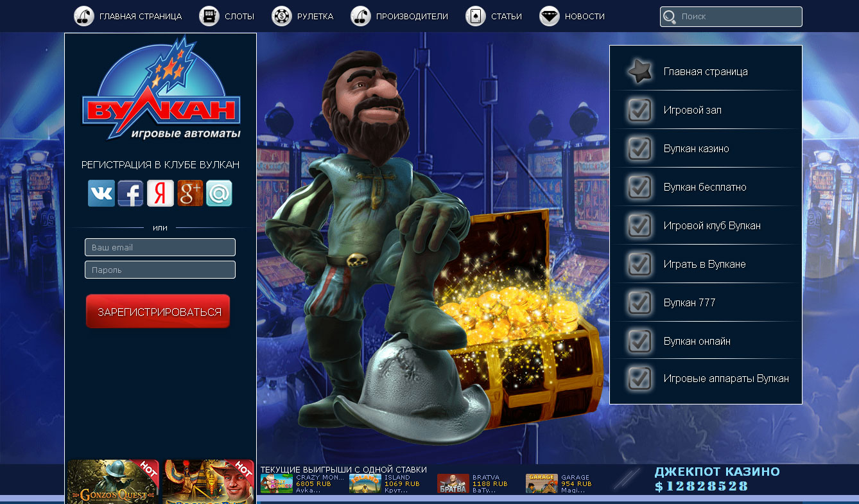
Task: Open the Главная страница top menu item
Action: 141,16
